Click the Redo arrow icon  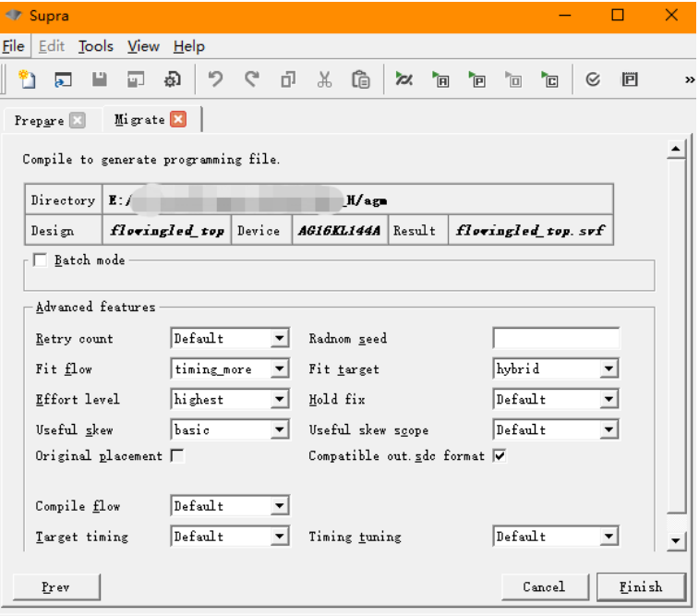tap(252, 79)
